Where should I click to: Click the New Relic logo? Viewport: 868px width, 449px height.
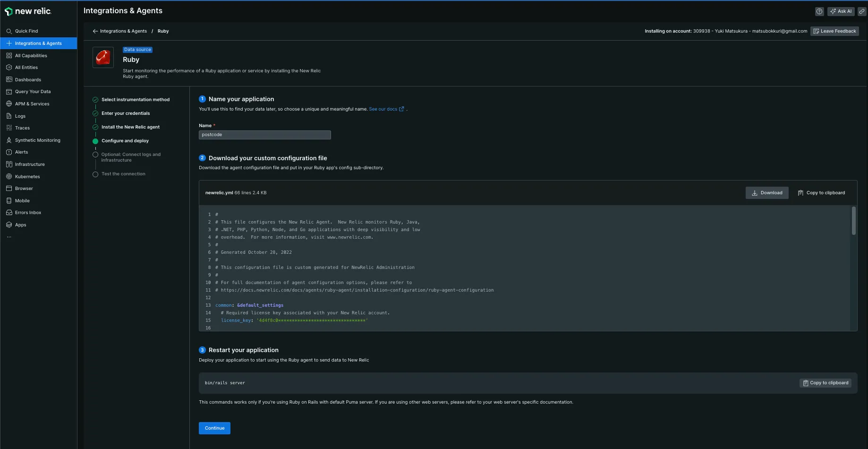click(28, 11)
